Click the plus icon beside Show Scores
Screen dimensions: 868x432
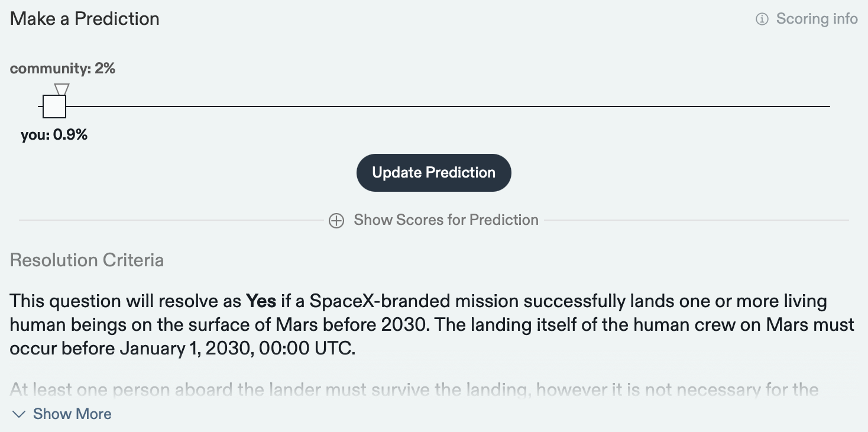pyautogui.click(x=336, y=221)
